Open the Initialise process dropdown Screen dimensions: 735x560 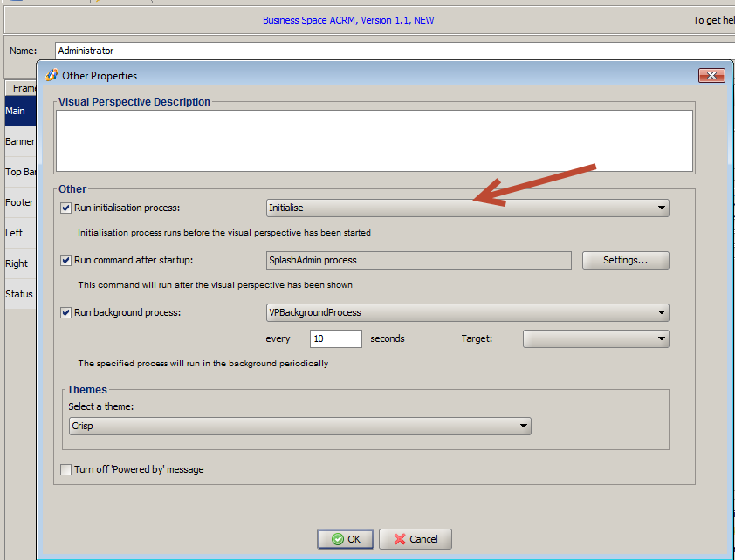pos(467,208)
